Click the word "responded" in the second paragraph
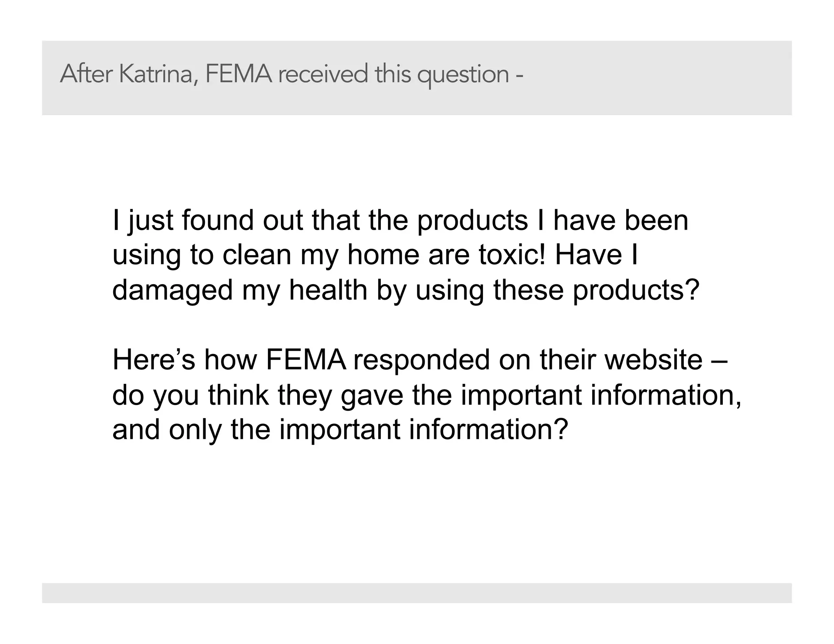This screenshot has width=834, height=644. [x=421, y=360]
